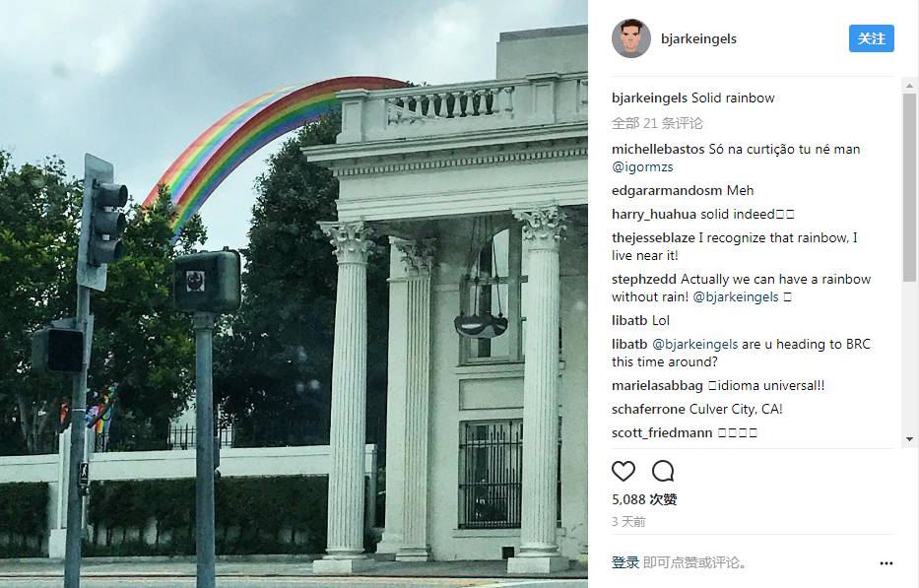This screenshot has height=588, width=919.
Task: Click 登录 login link
Action: tap(624, 562)
